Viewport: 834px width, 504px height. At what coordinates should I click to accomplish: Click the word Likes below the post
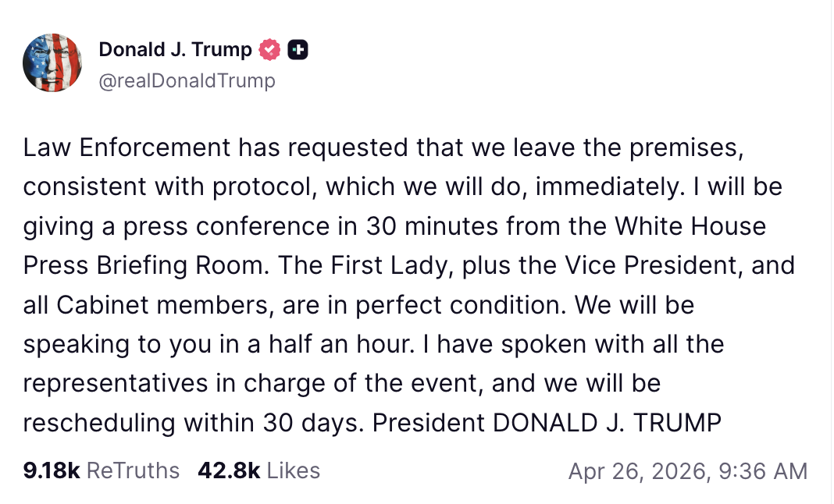pos(293,470)
